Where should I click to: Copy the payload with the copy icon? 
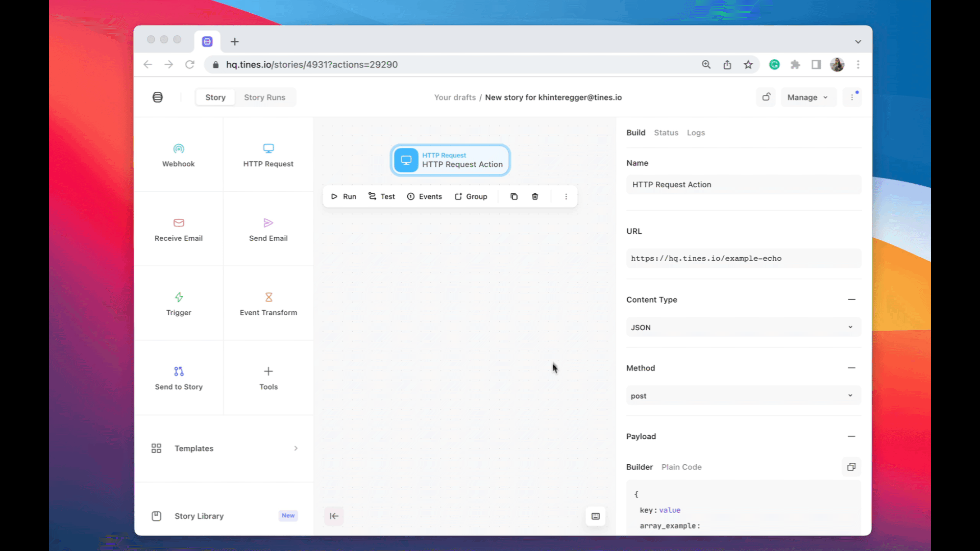point(851,467)
